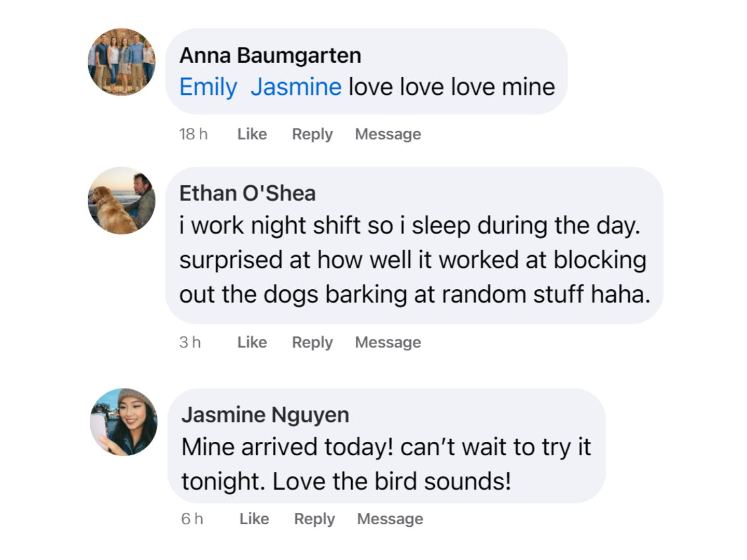
Task: Message Anna Baumgarten from her comment
Action: [388, 134]
